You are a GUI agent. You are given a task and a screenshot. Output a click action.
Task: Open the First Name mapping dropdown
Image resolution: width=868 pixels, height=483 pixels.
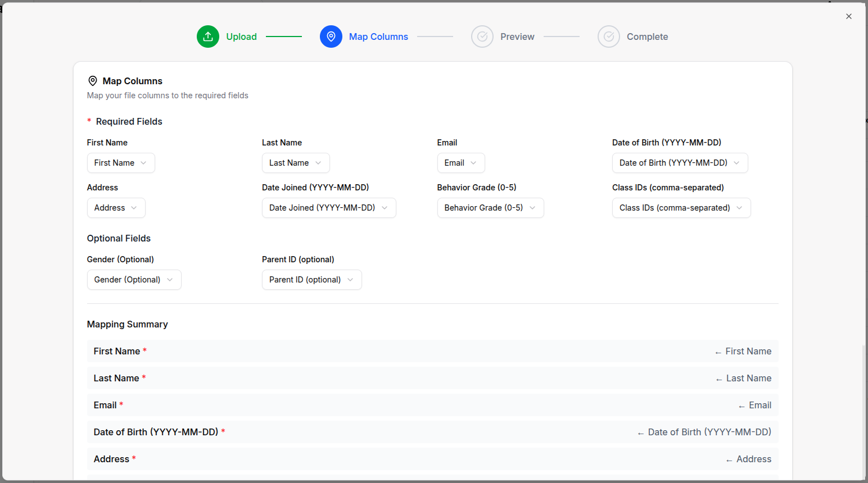click(x=121, y=163)
